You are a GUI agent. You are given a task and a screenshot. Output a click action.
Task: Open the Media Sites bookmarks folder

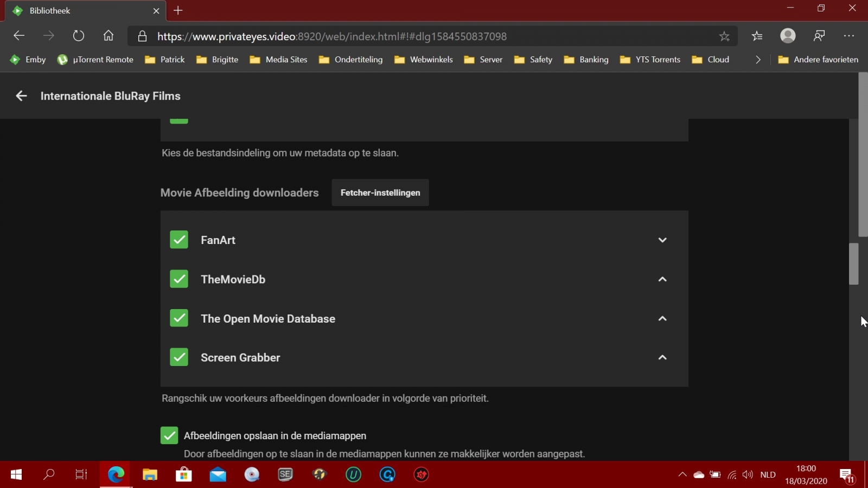[x=279, y=60]
